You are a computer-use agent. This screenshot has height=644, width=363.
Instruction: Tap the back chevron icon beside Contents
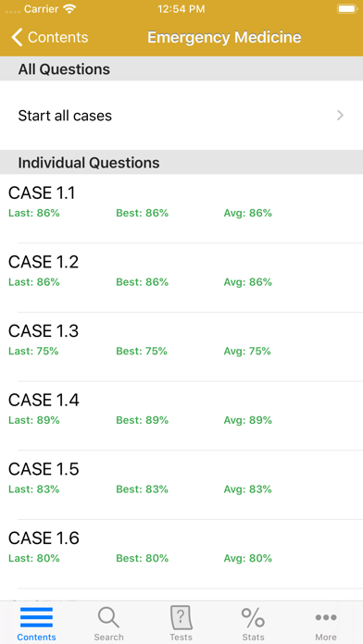click(17, 37)
